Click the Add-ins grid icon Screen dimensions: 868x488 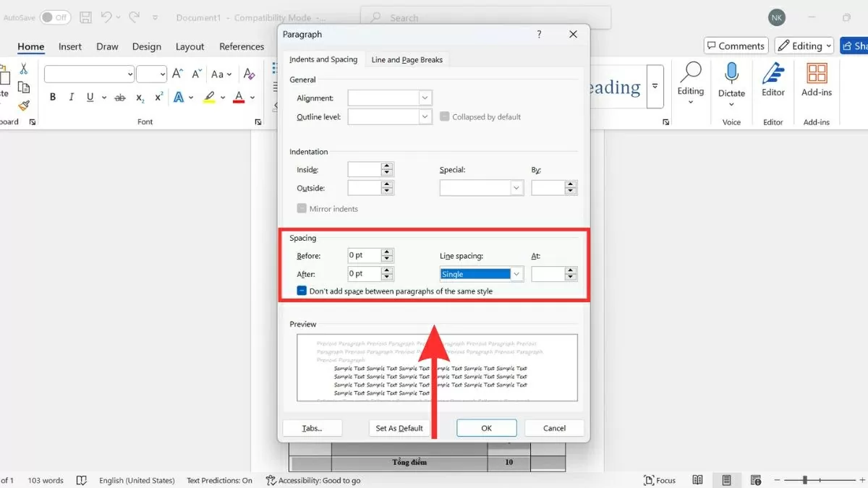(817, 73)
